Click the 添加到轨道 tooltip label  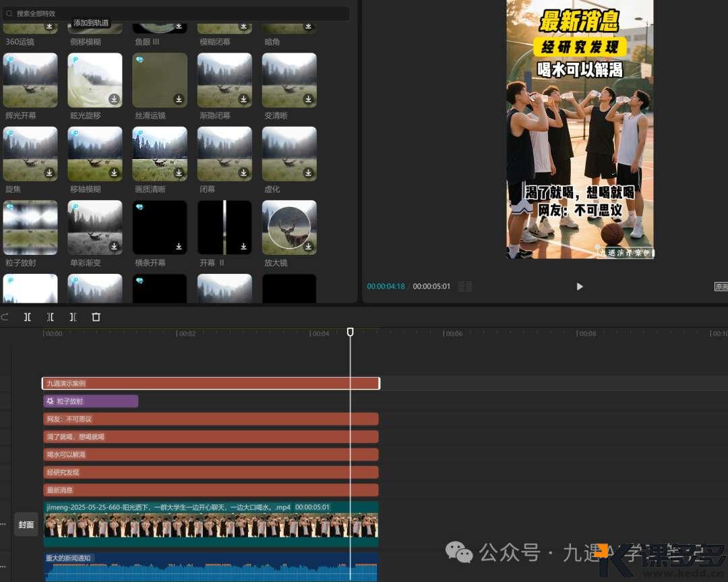click(x=91, y=23)
